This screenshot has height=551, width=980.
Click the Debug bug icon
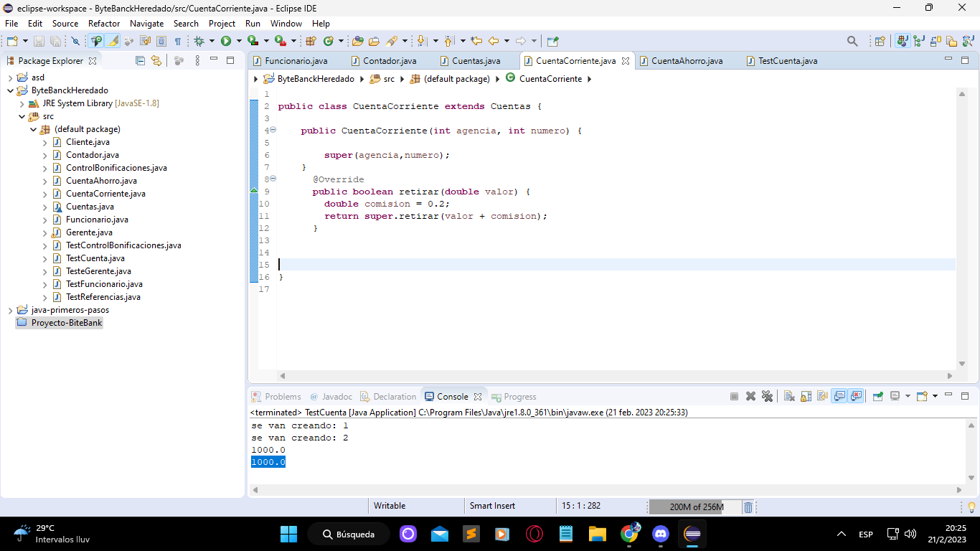tap(199, 41)
